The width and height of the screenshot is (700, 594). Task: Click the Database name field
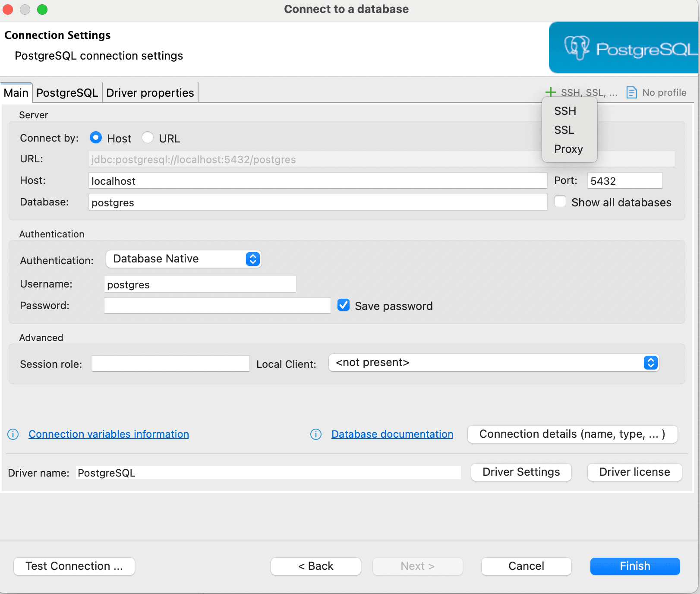318,202
